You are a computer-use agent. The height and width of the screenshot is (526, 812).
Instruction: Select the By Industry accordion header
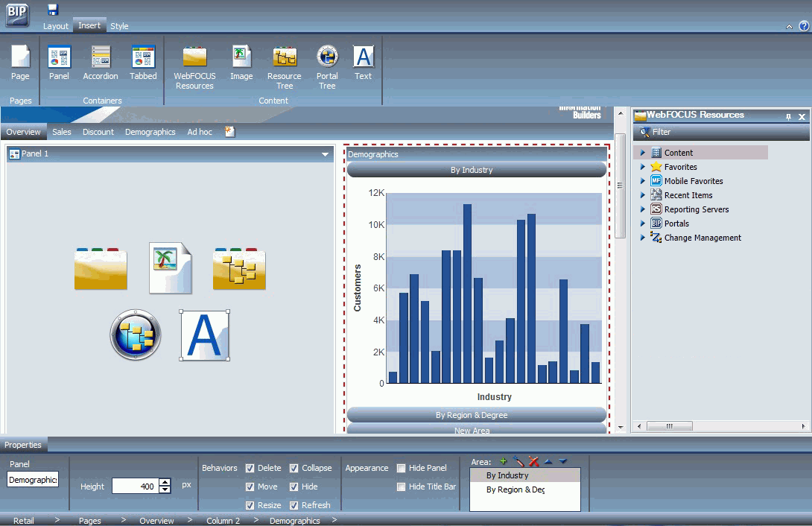[x=477, y=169]
